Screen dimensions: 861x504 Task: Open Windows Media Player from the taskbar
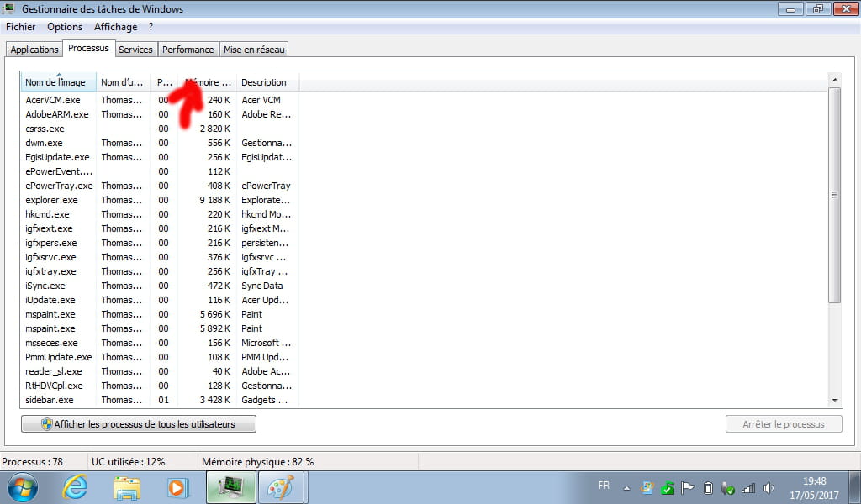pos(177,487)
